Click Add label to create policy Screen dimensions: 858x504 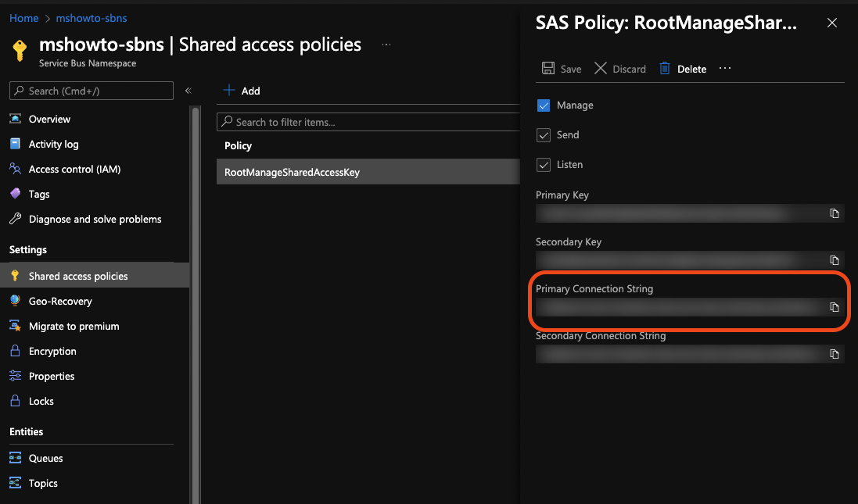coord(250,91)
